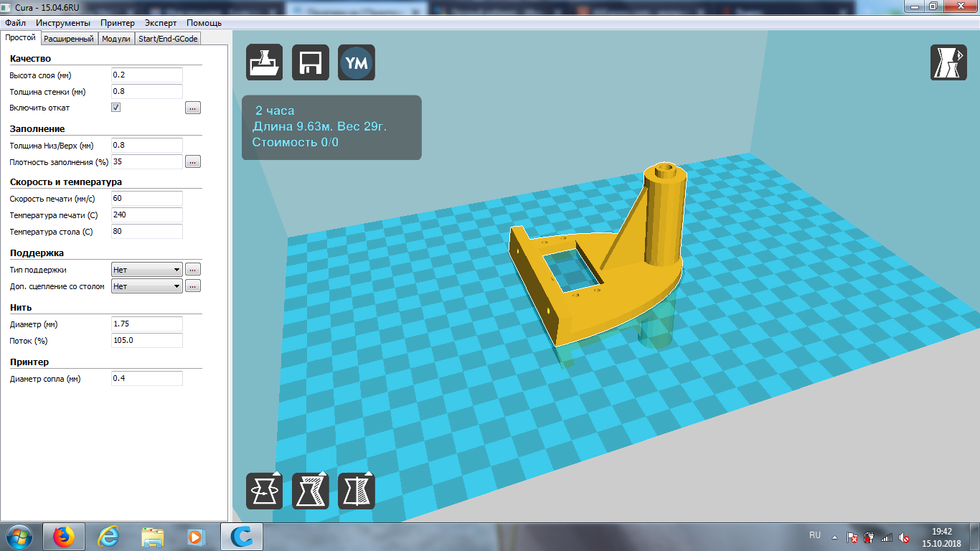Click the Load model icon

264,62
